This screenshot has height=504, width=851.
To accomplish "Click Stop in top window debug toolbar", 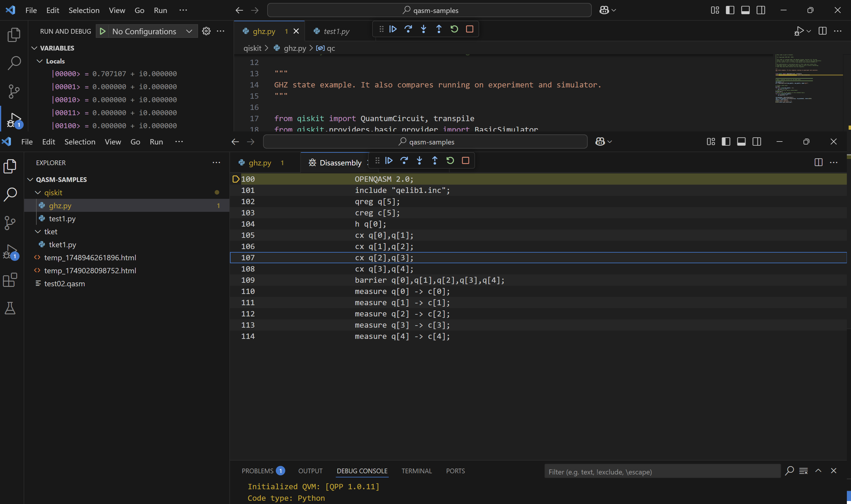I will pos(469,29).
